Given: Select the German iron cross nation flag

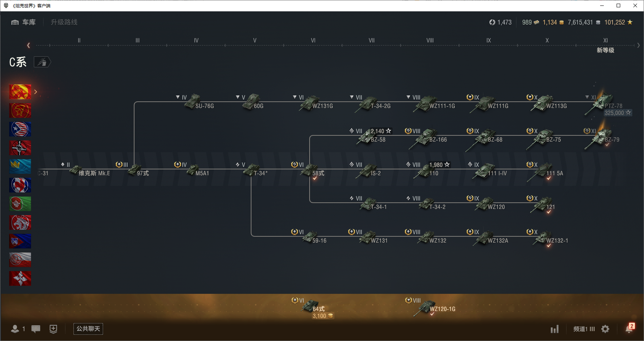Looking at the screenshot, I should 20,148.
